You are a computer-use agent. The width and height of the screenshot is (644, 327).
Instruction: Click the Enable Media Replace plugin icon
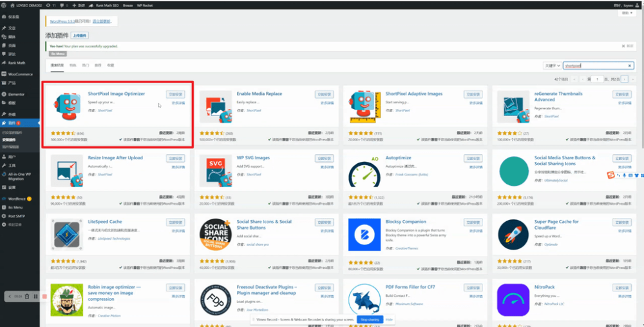216,107
